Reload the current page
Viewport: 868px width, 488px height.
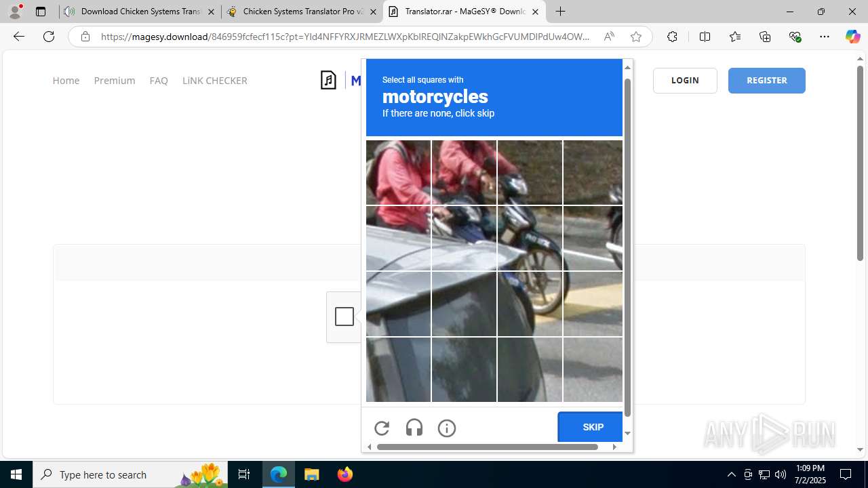pyautogui.click(x=49, y=37)
